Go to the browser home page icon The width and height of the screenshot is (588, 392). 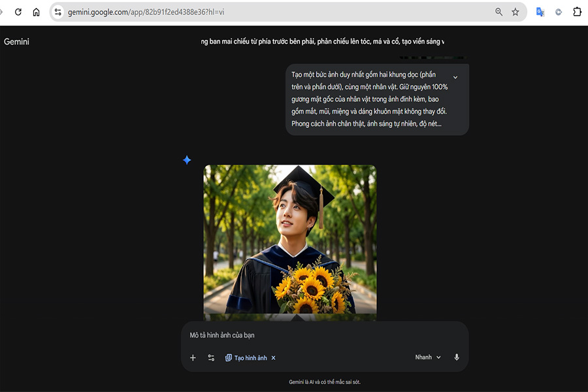pos(36,12)
